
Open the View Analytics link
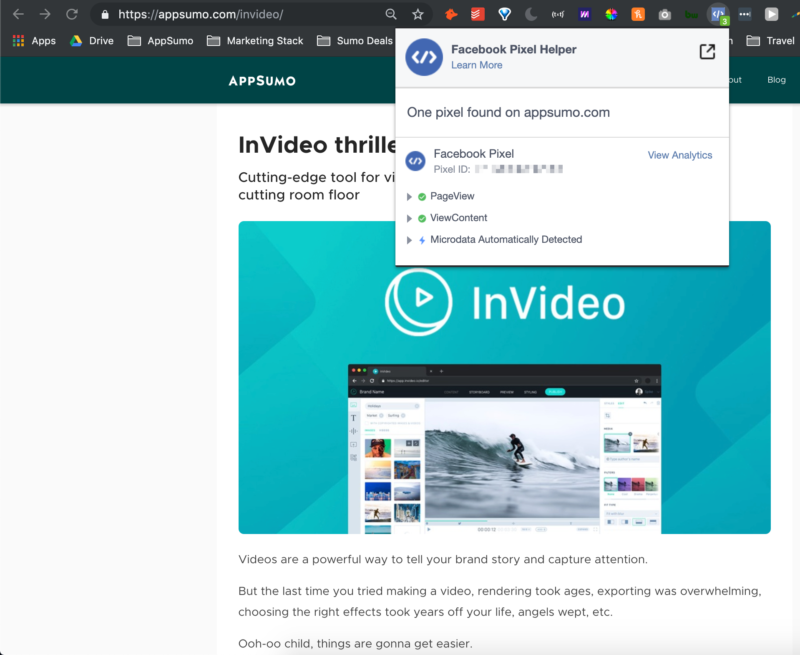coord(680,155)
